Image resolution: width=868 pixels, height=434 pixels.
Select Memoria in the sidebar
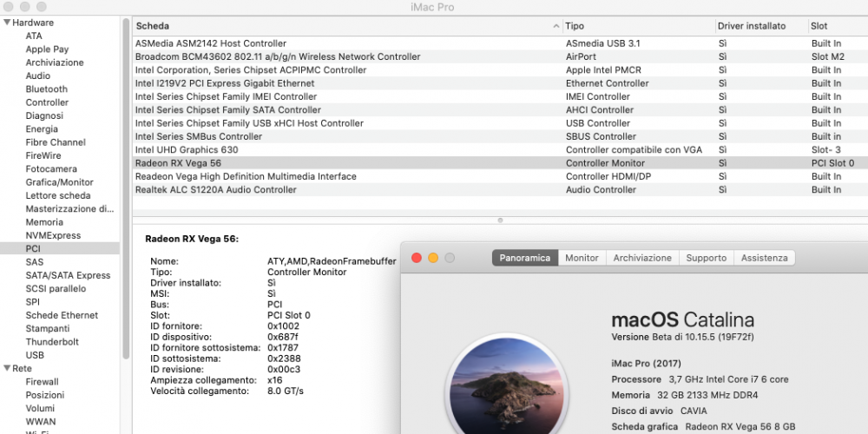click(x=44, y=222)
